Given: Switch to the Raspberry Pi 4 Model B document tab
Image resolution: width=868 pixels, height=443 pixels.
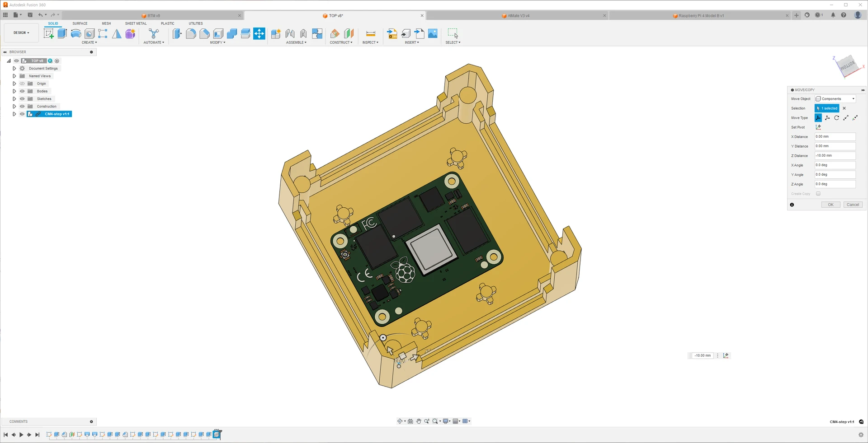Looking at the screenshot, I should (x=700, y=16).
